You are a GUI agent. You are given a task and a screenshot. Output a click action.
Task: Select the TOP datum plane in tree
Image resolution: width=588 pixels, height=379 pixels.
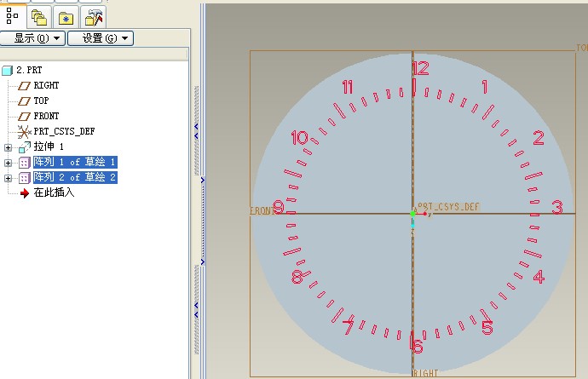point(41,100)
